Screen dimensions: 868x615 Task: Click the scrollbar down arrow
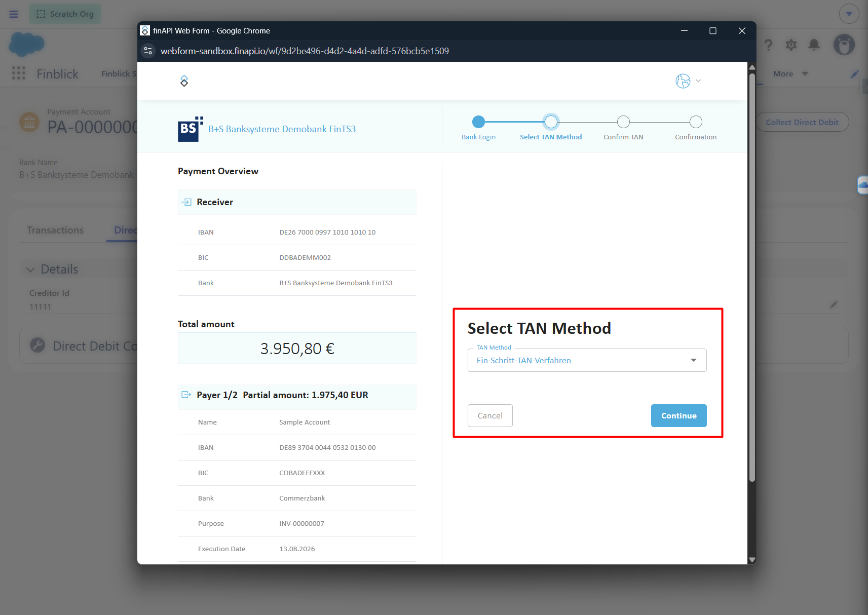coord(752,560)
